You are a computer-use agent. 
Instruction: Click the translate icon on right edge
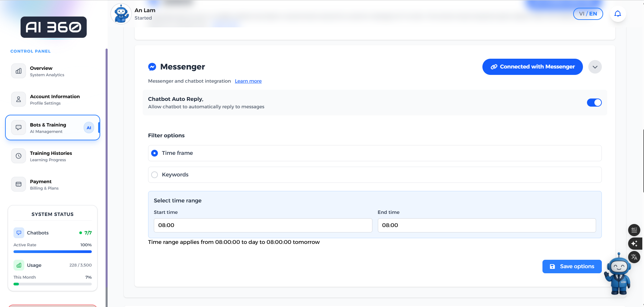coord(634,257)
